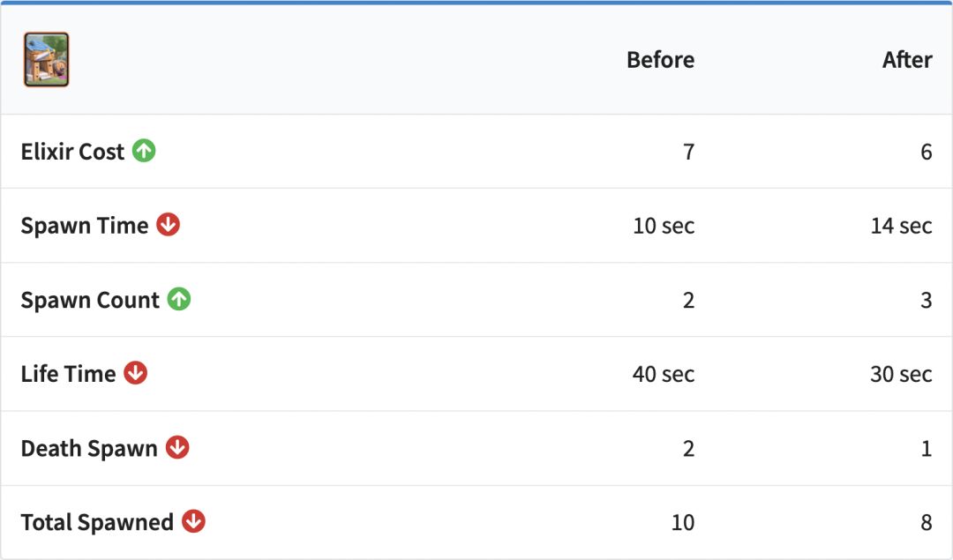Click the red down arrow beside Total Spawned

[193, 521]
